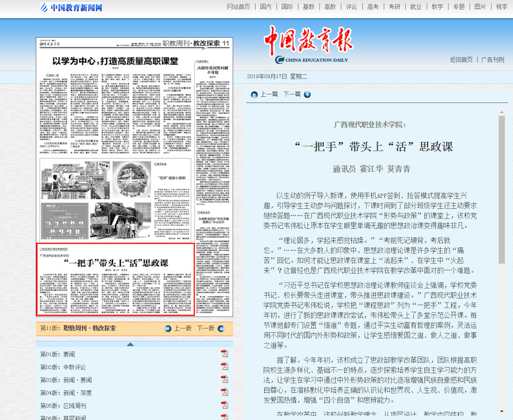Download the PDF of 第06版 基层新闻
Screen dimensions: 513x420
224,417
